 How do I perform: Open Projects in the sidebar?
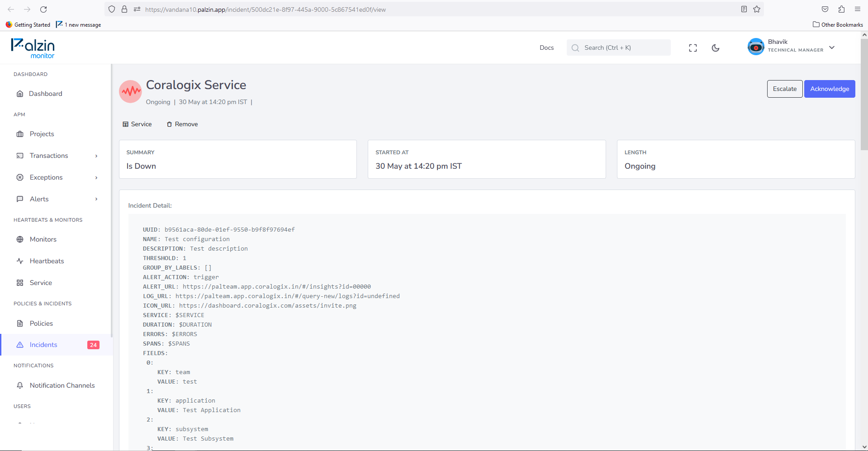pyautogui.click(x=42, y=134)
